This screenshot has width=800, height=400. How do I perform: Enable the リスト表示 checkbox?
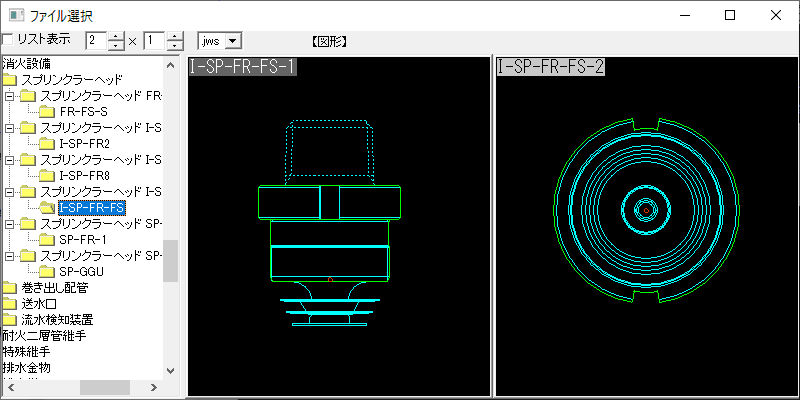click(x=8, y=40)
